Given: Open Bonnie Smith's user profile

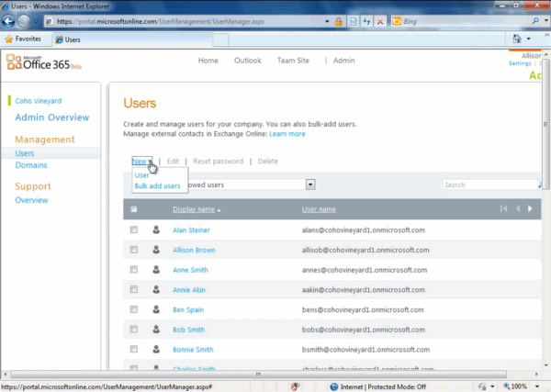Looking at the screenshot, I should pos(193,350).
